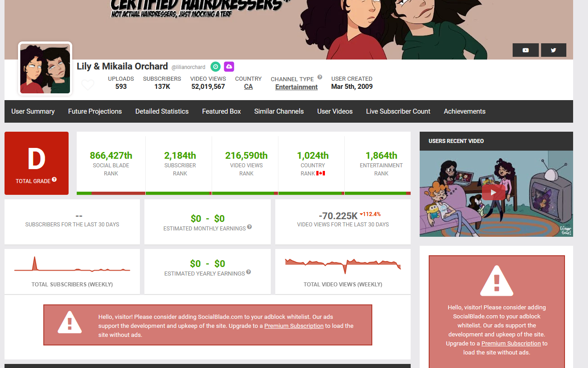Screen dimensions: 588x368
Task: Follow the CA country link
Action: click(248, 87)
